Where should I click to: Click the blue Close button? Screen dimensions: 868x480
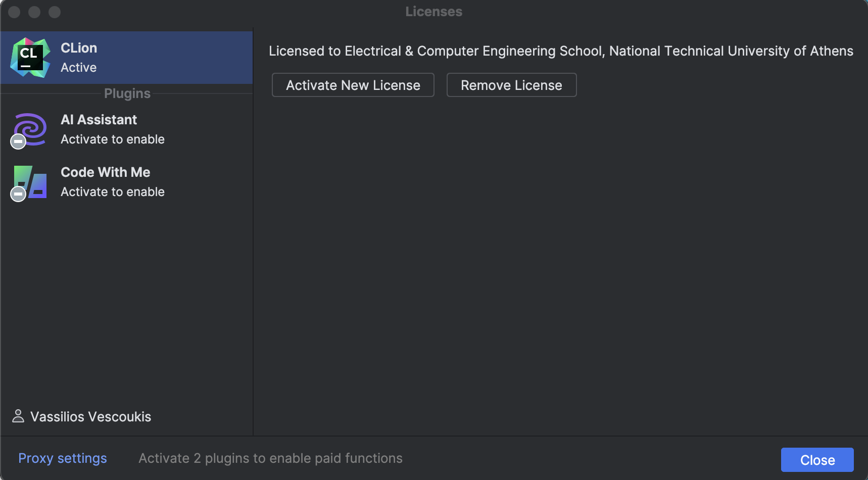[x=817, y=460]
